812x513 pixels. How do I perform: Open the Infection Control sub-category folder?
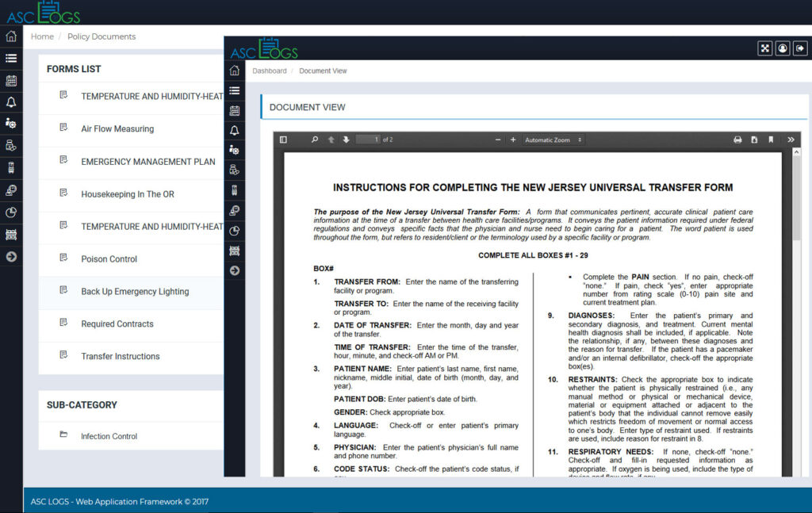pyautogui.click(x=109, y=436)
